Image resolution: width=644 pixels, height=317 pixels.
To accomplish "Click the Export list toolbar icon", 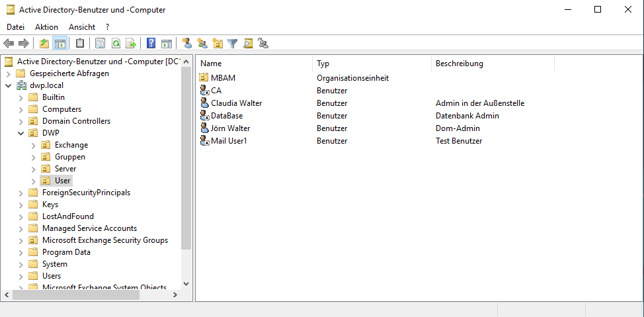I will click(131, 44).
